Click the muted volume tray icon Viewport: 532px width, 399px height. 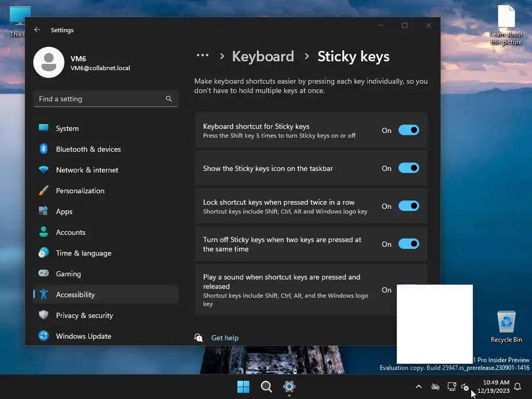465,387
